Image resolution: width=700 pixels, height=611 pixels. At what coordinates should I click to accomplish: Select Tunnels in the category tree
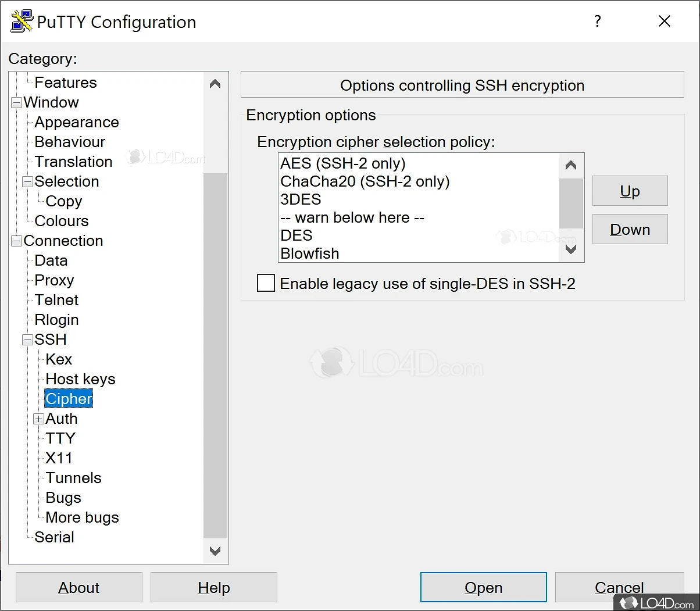pyautogui.click(x=73, y=478)
